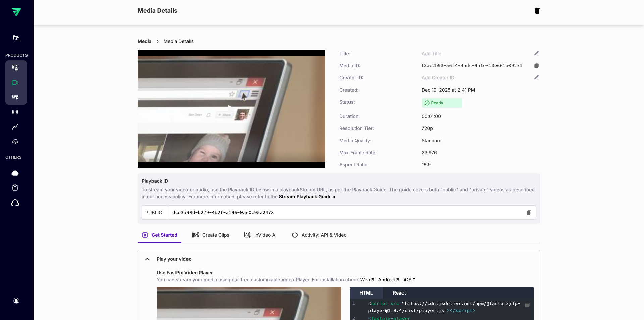Collapse the Play your video section
This screenshot has height=320, width=644.
point(147,259)
